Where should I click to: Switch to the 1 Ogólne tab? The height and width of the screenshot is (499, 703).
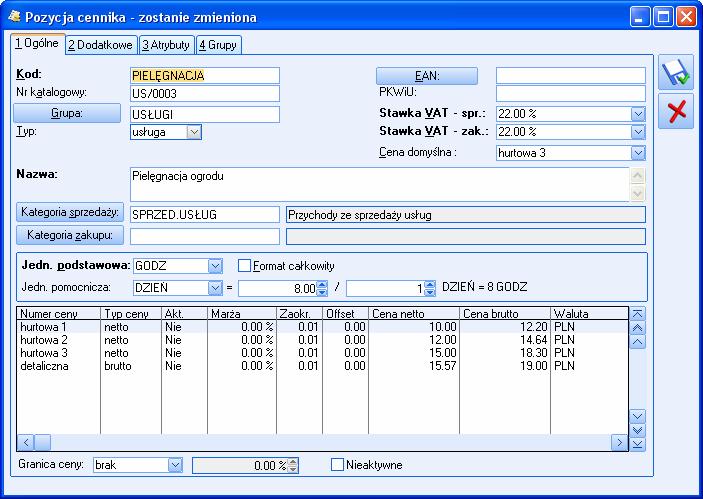38,43
